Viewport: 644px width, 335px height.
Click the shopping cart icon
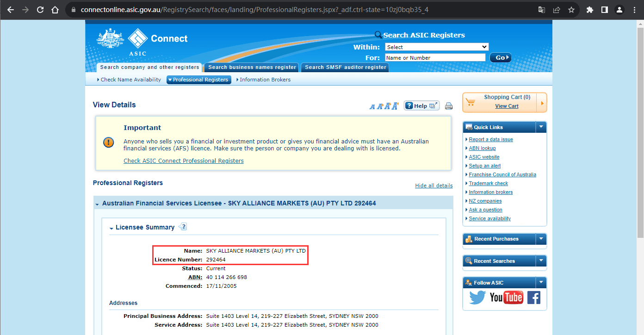pos(471,102)
